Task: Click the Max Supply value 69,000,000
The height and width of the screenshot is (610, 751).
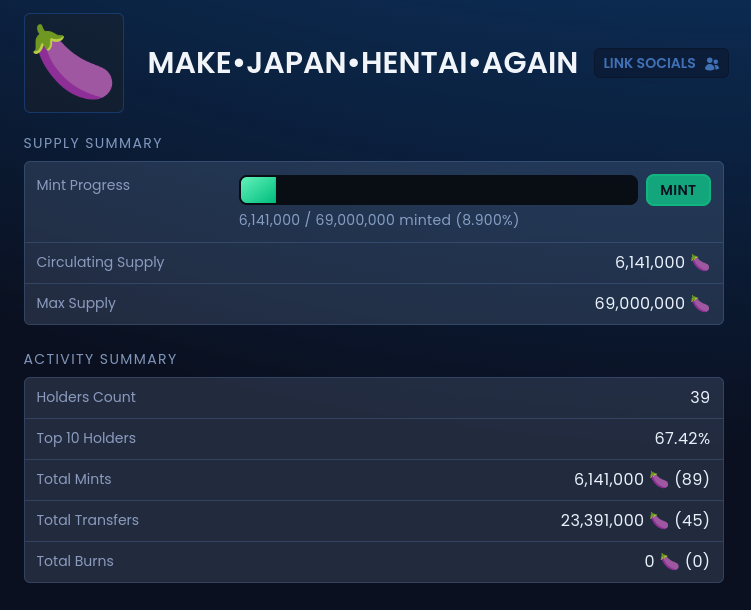Action: (x=639, y=304)
